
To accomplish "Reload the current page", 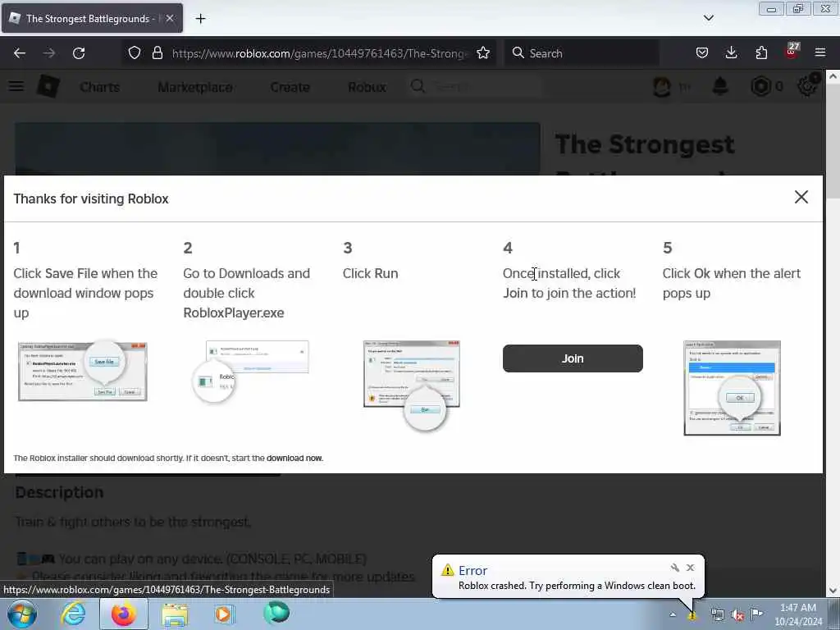I will click(x=79, y=53).
